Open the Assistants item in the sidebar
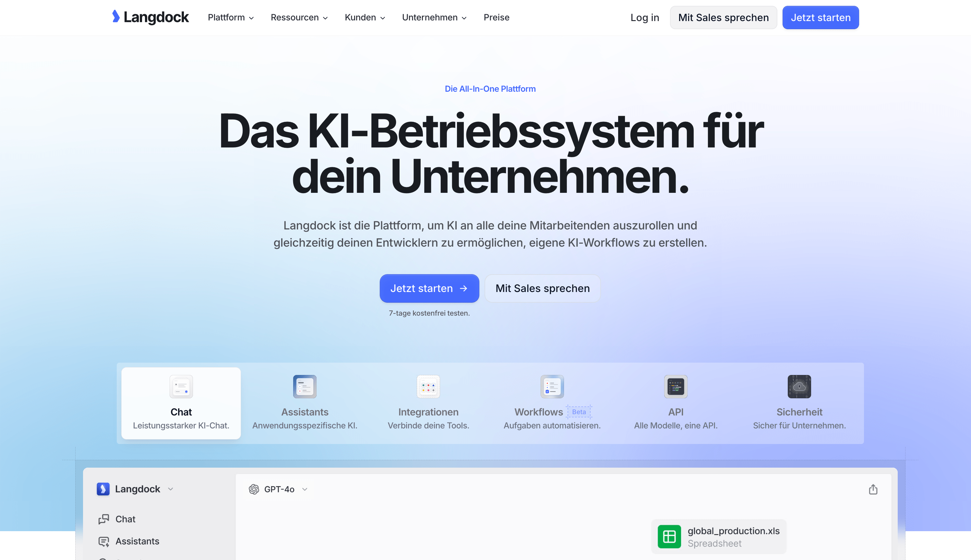Screen dimensions: 971x560 137,541
